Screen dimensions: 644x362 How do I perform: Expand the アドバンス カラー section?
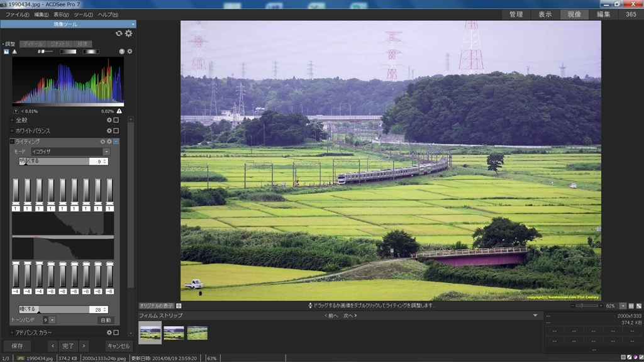pos(13,332)
